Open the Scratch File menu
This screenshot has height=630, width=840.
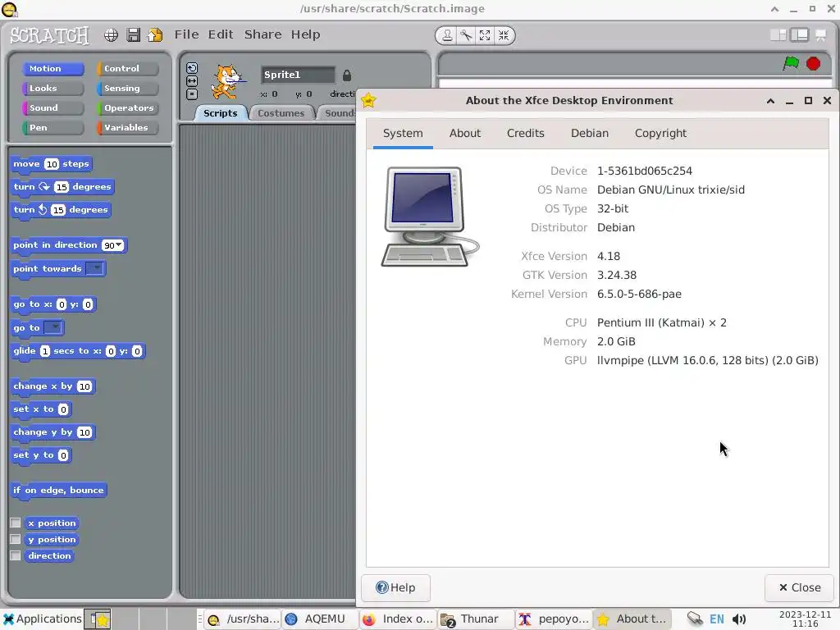(186, 34)
